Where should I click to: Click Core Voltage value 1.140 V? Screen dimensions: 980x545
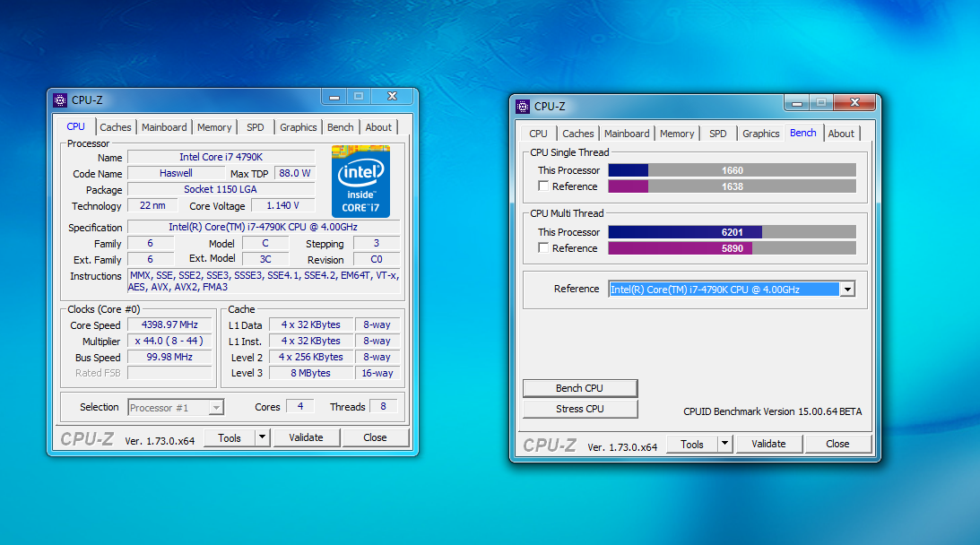(282, 205)
